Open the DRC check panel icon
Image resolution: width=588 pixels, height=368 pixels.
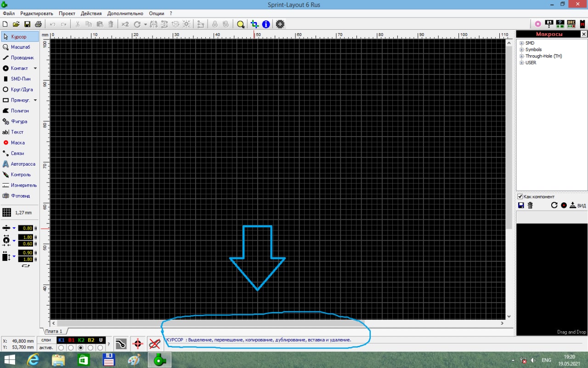pos(571,24)
